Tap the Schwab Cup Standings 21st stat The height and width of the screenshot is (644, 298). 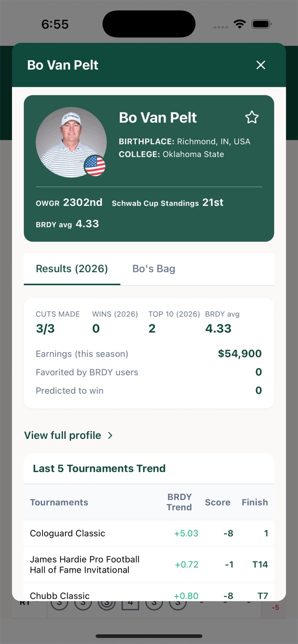[167, 203]
